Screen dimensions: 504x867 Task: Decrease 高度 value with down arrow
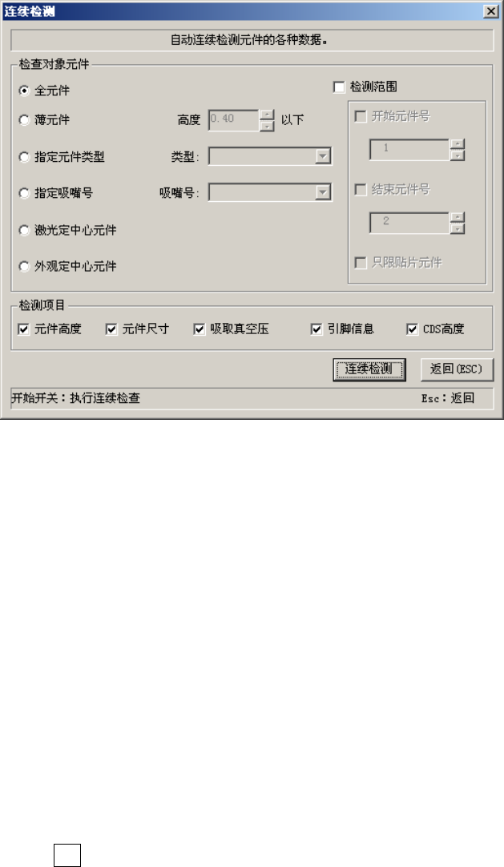pyautogui.click(x=267, y=126)
